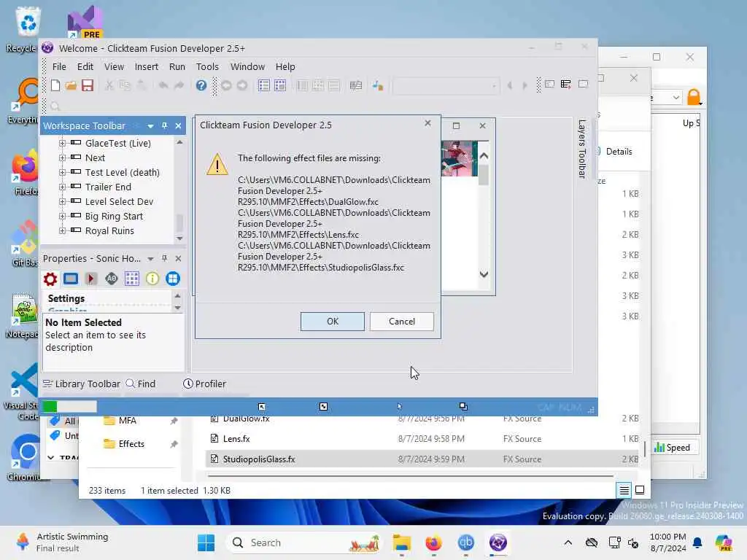
Task: Switch to the Find tab
Action: pos(141,384)
